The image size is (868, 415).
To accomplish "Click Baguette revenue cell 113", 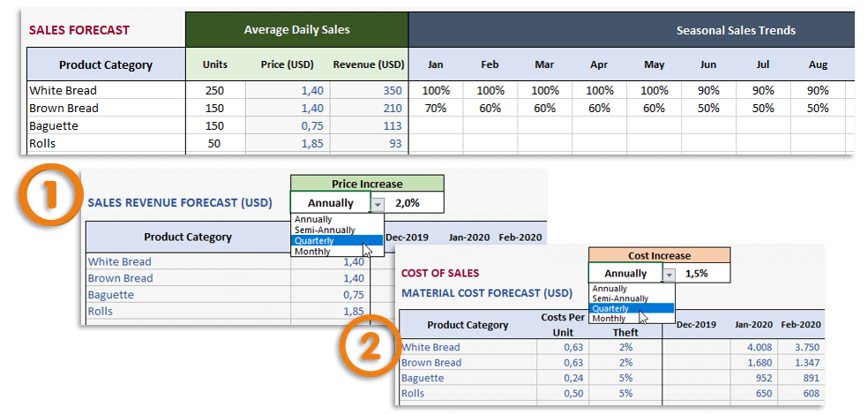I will coord(369,125).
